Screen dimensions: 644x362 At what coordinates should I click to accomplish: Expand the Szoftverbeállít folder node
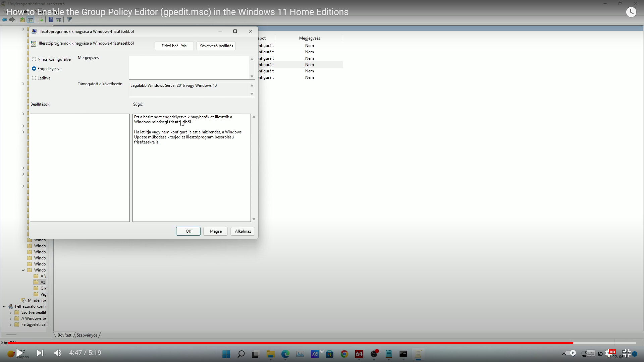coord(10,312)
